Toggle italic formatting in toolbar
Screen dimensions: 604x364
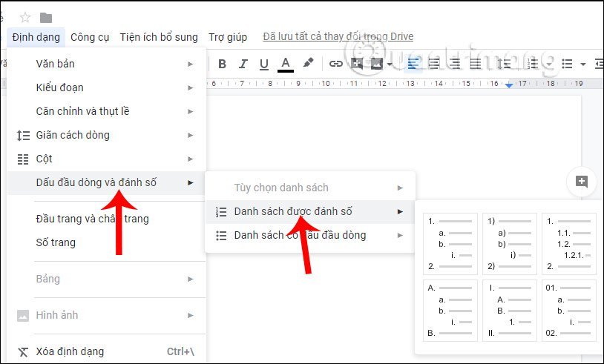(x=243, y=64)
